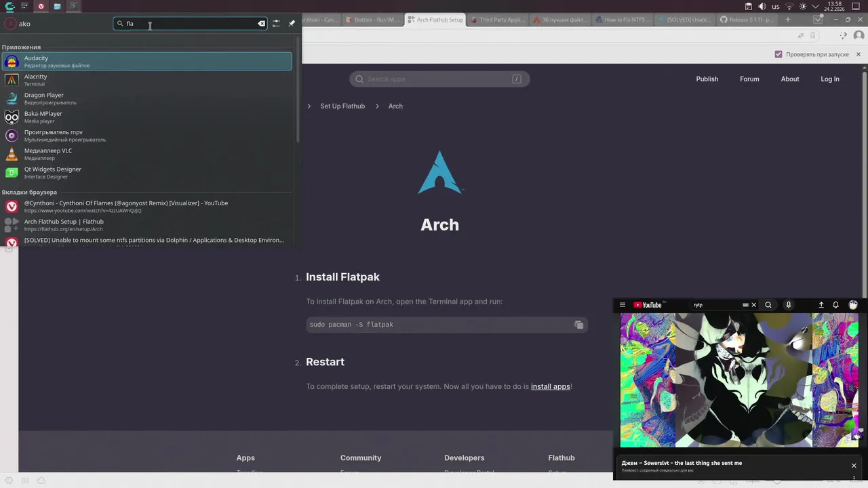Open the Wi-Fi network tray icon

(x=789, y=6)
